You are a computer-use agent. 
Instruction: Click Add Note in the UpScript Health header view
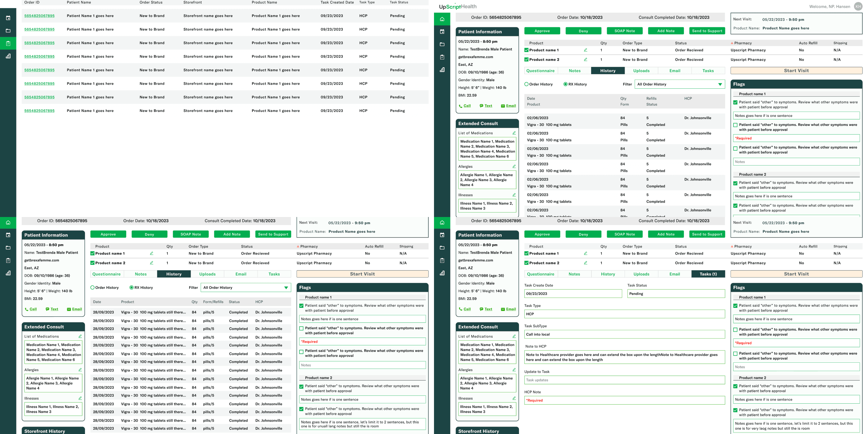pyautogui.click(x=666, y=31)
